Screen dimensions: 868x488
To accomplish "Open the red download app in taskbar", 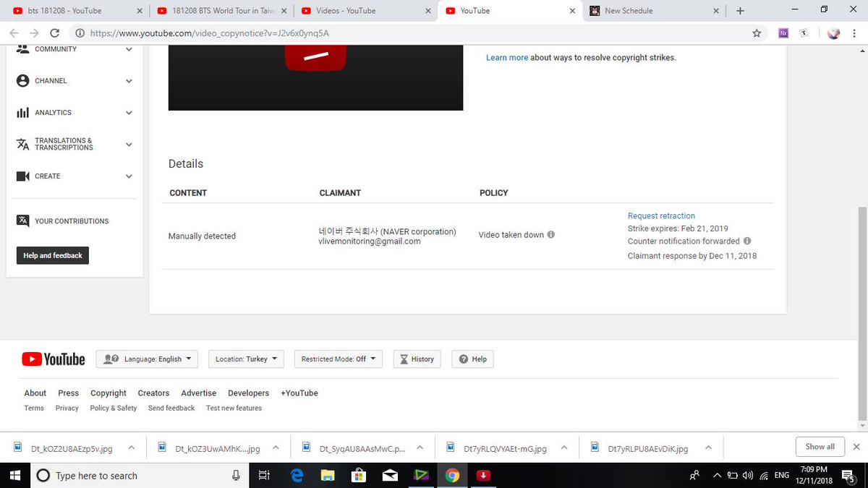I will click(x=483, y=475).
